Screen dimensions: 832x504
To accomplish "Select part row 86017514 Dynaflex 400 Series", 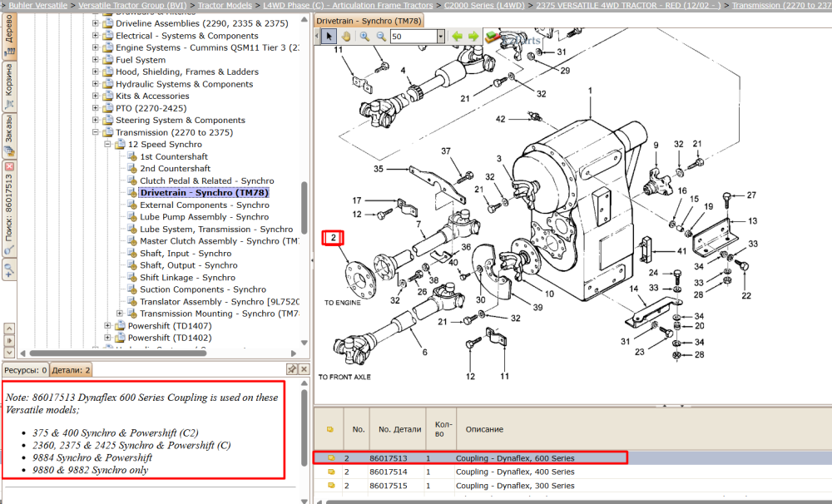I will (573, 472).
